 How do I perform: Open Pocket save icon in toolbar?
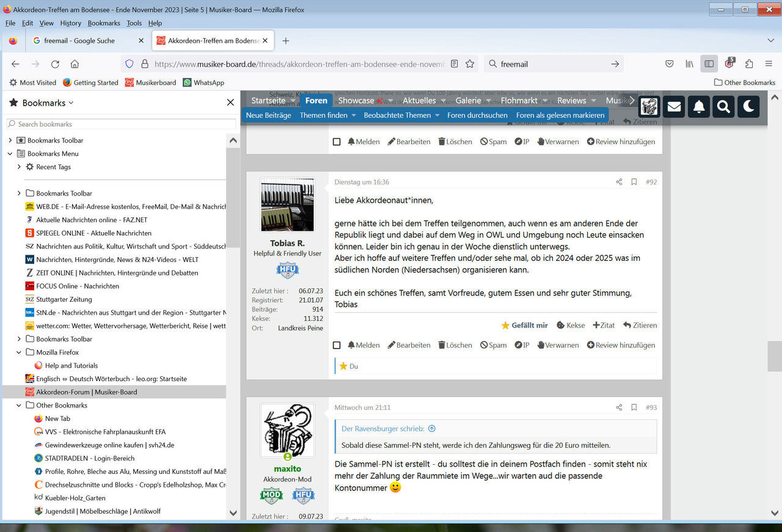(670, 64)
